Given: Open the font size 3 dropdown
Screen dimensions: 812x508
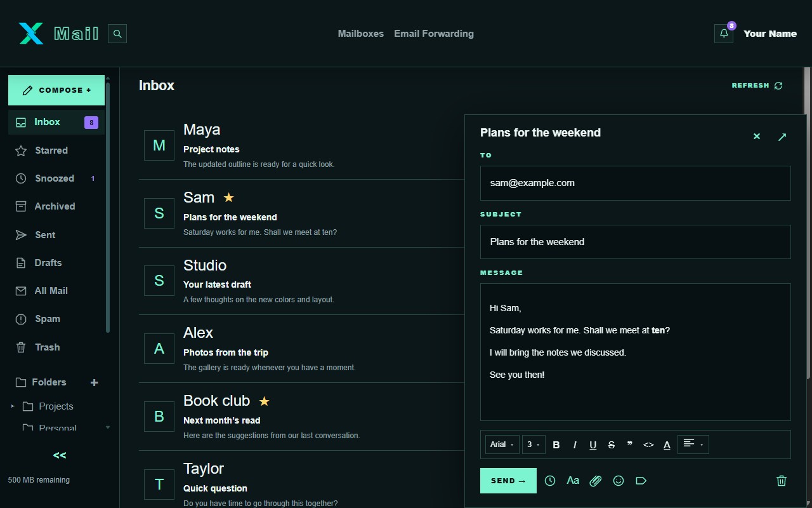Looking at the screenshot, I should click(534, 444).
